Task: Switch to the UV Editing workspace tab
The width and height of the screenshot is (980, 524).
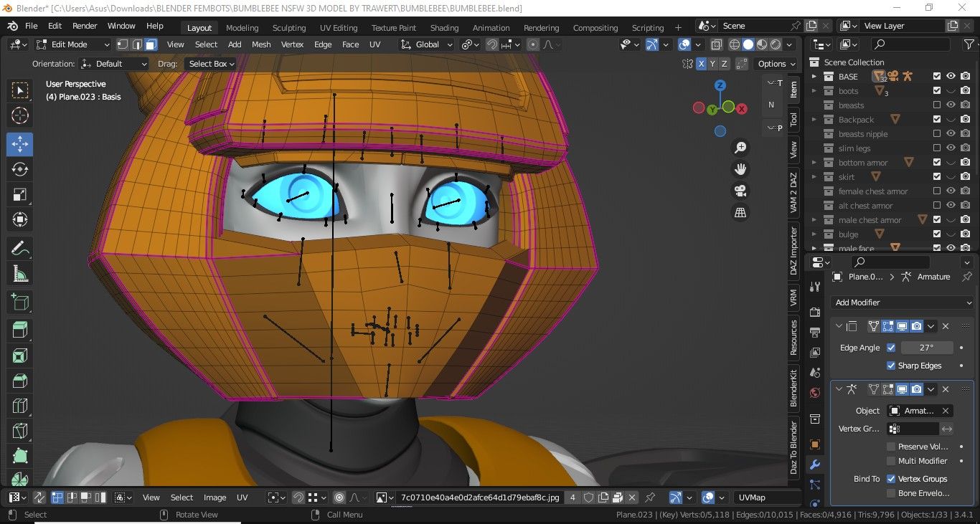Action: [339, 28]
